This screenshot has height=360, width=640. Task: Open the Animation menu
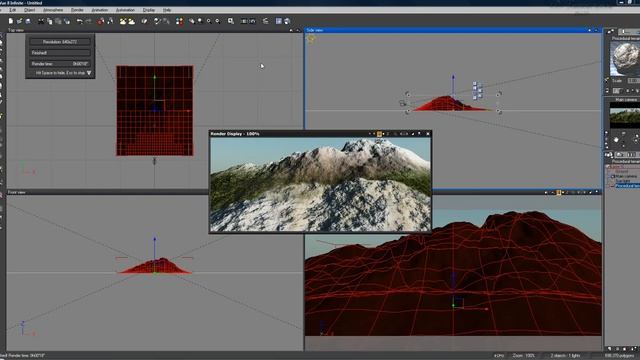(x=100, y=10)
